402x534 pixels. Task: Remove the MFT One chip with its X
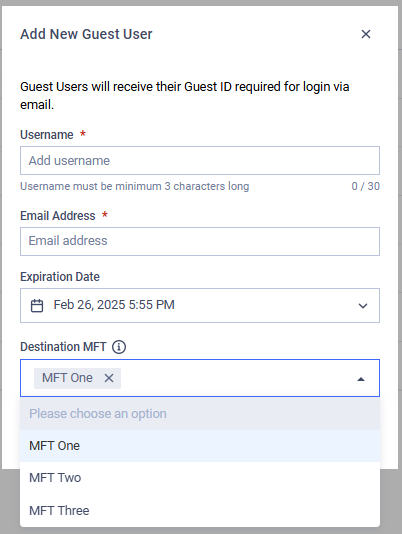109,378
